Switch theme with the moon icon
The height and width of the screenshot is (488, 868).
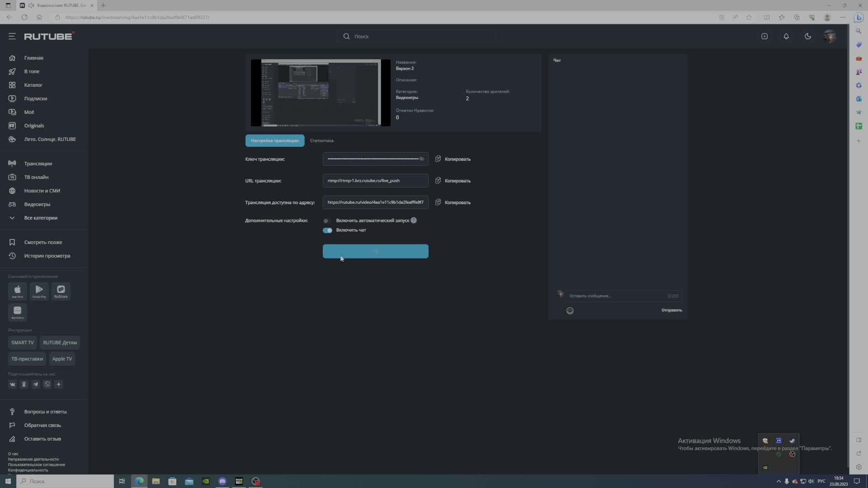[808, 36]
